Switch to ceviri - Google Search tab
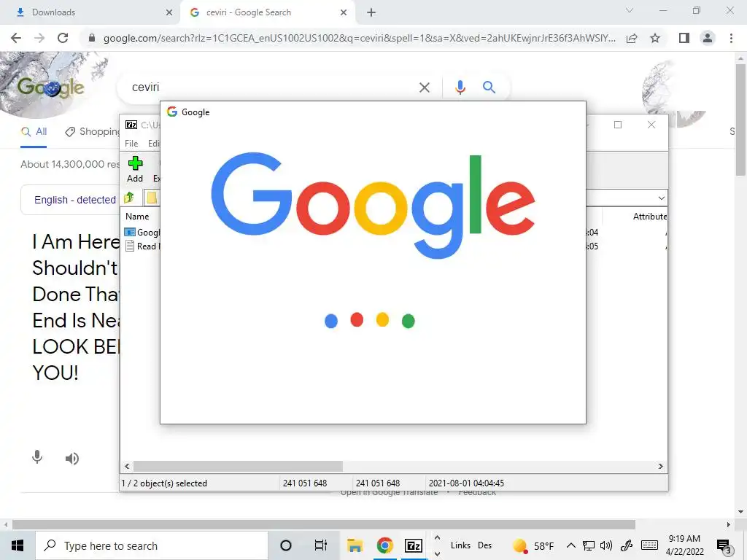This screenshot has height=560, width=747. (267, 12)
